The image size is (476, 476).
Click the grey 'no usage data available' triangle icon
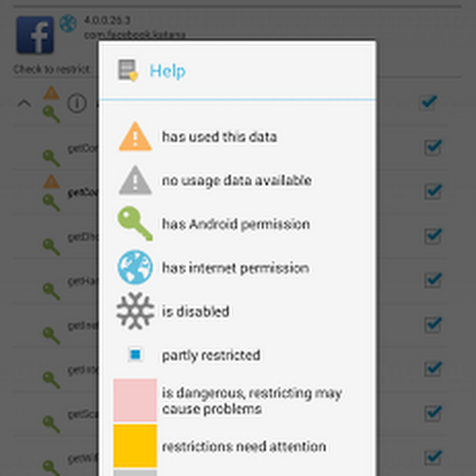[135, 181]
